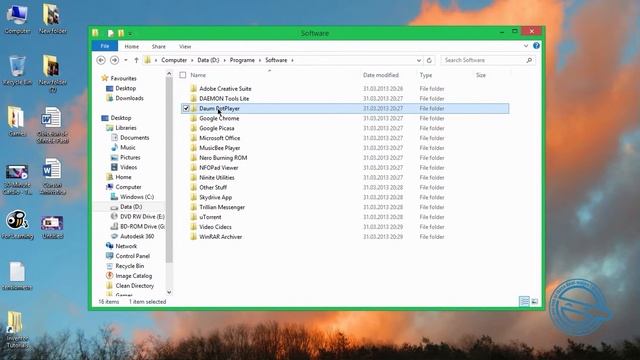Go forward with the Forward arrow
The image size is (640, 360).
(x=114, y=60)
